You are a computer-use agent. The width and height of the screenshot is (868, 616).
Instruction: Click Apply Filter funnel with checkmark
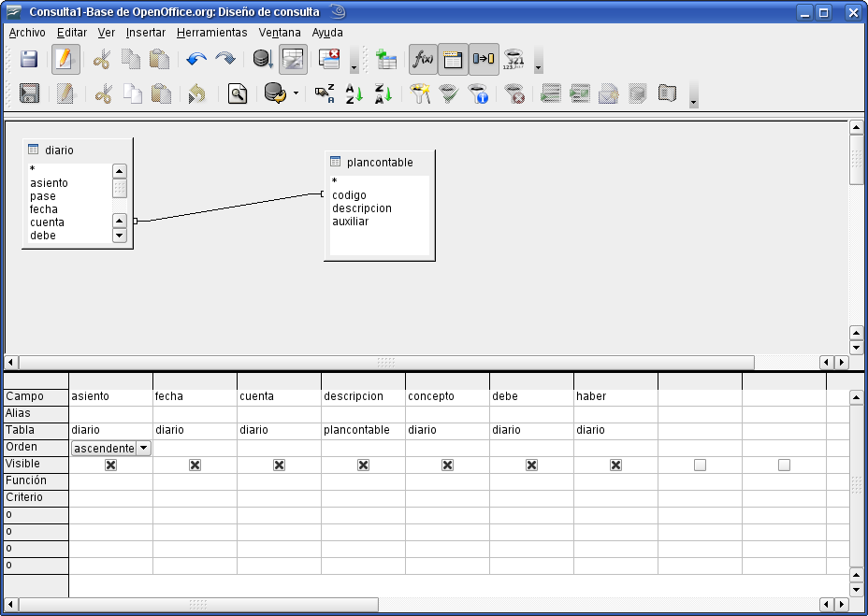449,93
